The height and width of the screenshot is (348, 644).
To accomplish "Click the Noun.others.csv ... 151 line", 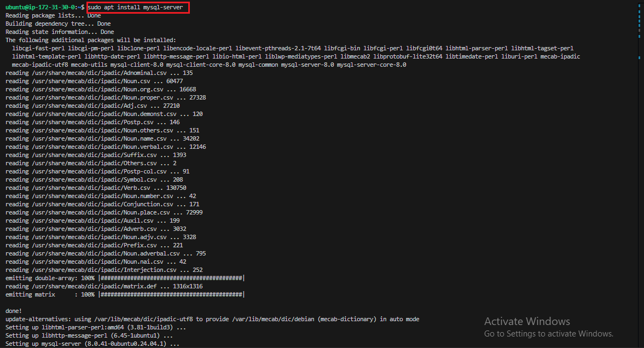I will tap(102, 131).
